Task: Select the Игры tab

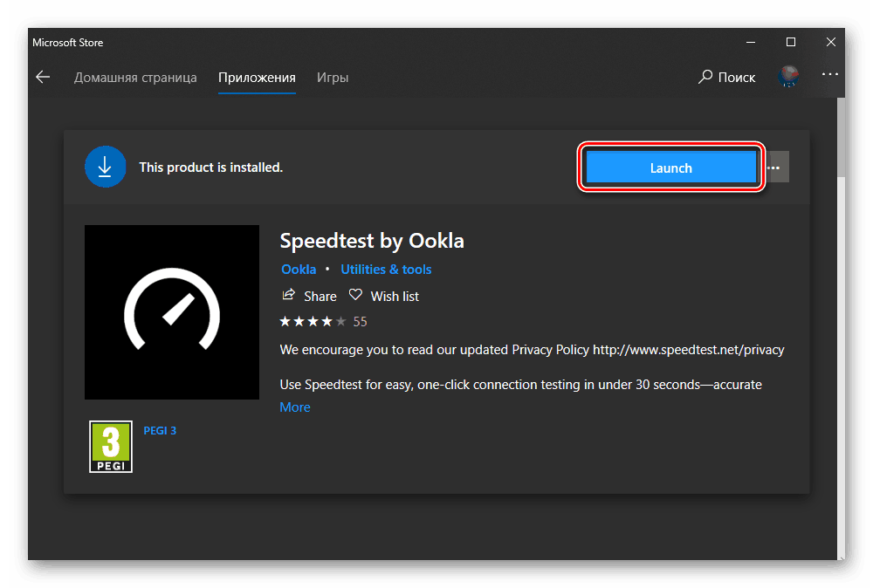Action: [x=333, y=77]
